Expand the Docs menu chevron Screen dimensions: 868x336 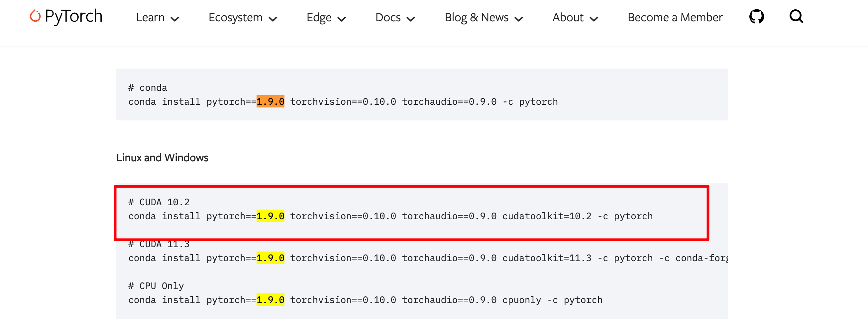pos(411,19)
